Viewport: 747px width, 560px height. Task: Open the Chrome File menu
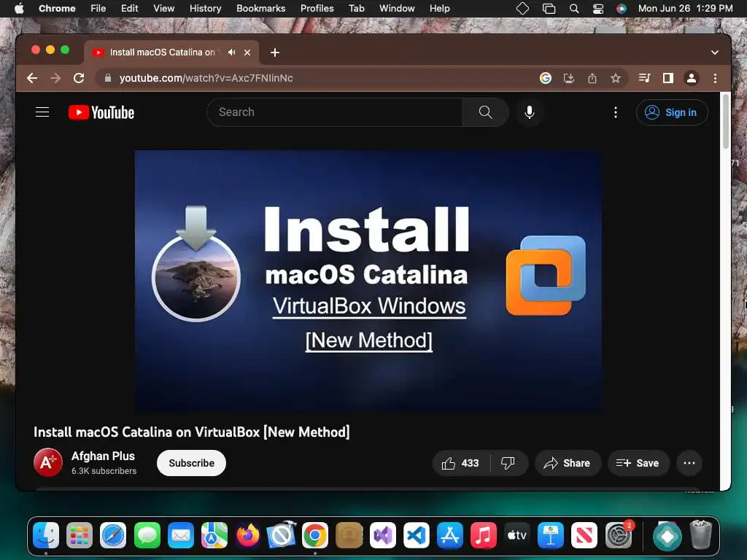(x=98, y=9)
